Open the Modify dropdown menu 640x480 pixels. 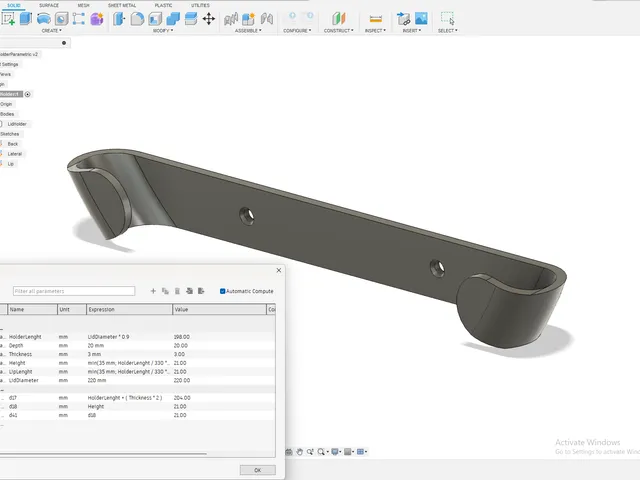point(163,31)
